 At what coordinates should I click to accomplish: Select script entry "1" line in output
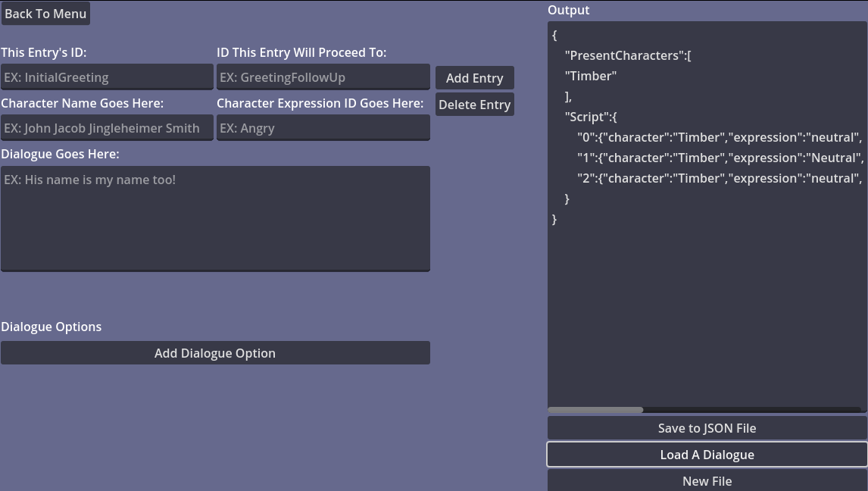click(720, 158)
